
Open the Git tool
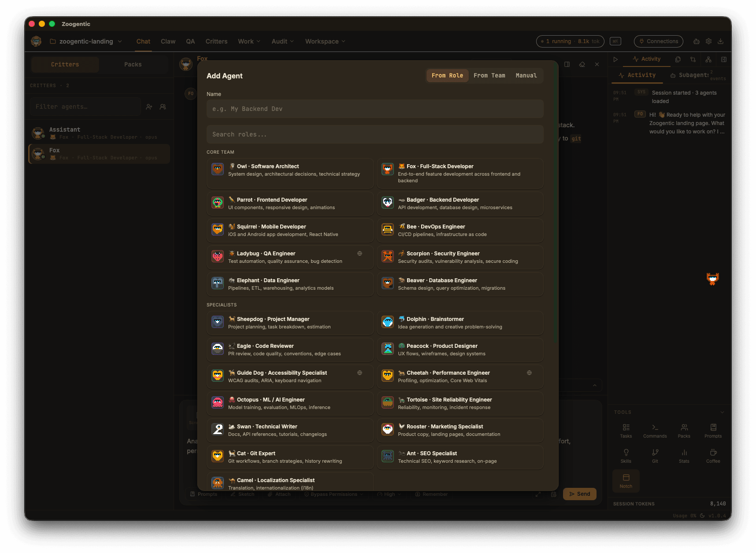click(x=655, y=456)
